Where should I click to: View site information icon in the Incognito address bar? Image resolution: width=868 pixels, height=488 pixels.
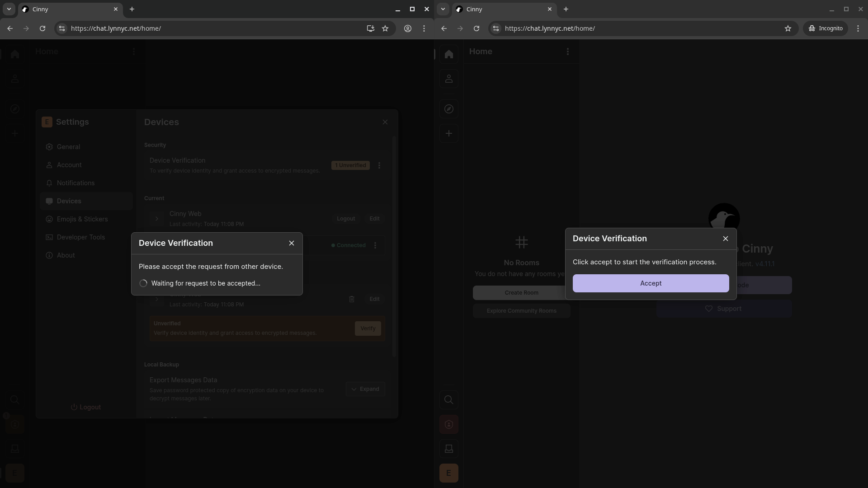tap(496, 28)
